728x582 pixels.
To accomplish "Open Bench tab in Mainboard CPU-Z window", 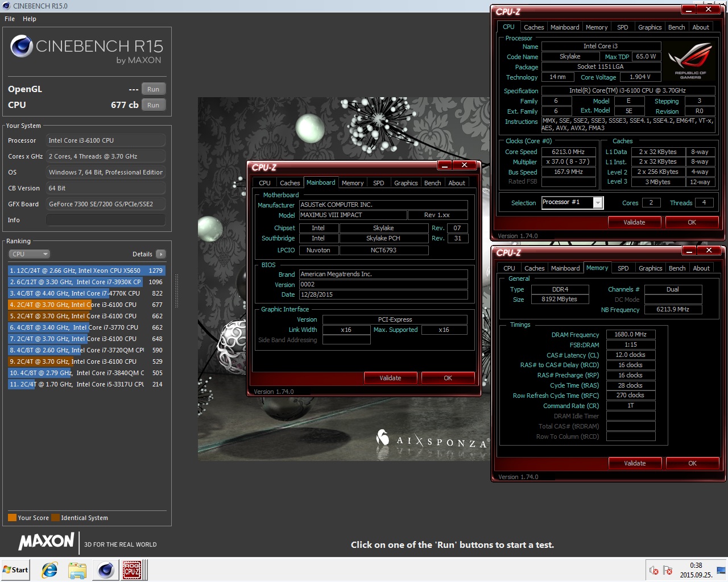I will point(433,183).
